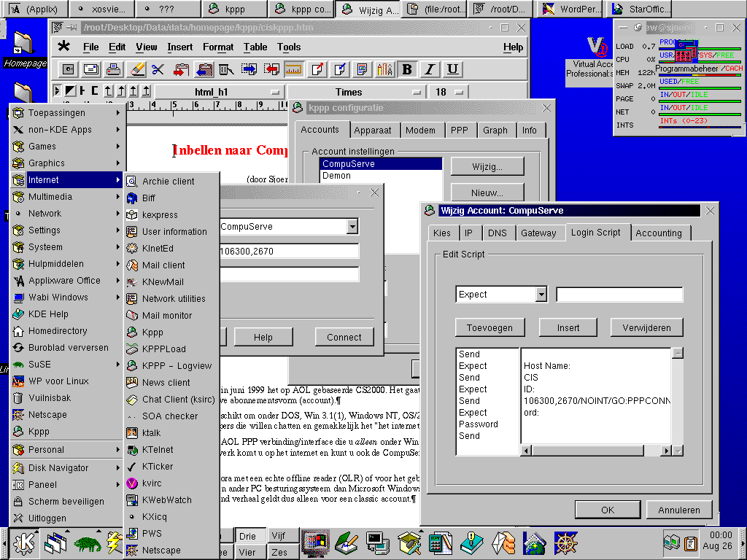Click the paste from clipboard icon
The image size is (747, 560).
[204, 69]
